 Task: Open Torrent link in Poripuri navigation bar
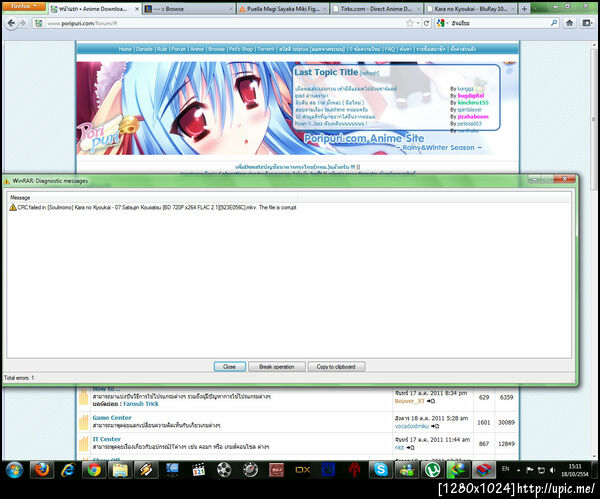(x=266, y=49)
